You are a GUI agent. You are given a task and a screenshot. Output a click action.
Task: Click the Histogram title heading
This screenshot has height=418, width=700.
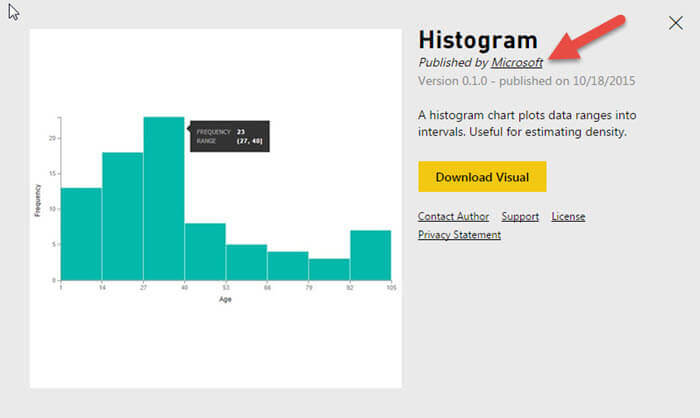(477, 40)
